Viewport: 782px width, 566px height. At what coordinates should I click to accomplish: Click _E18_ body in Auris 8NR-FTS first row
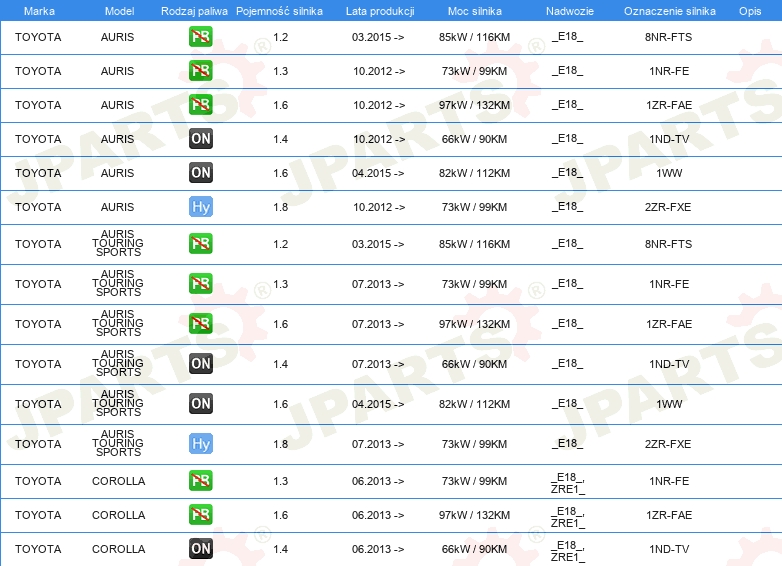click(568, 36)
